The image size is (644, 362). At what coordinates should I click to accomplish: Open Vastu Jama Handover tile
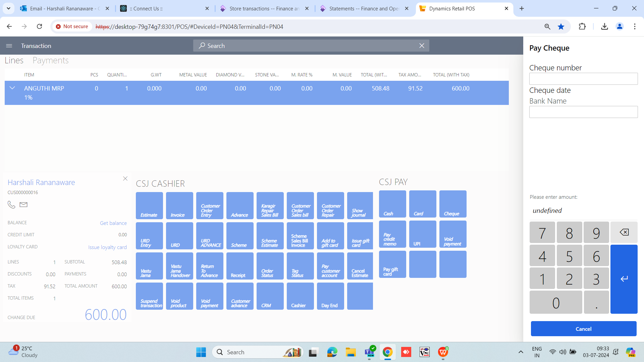(179, 266)
